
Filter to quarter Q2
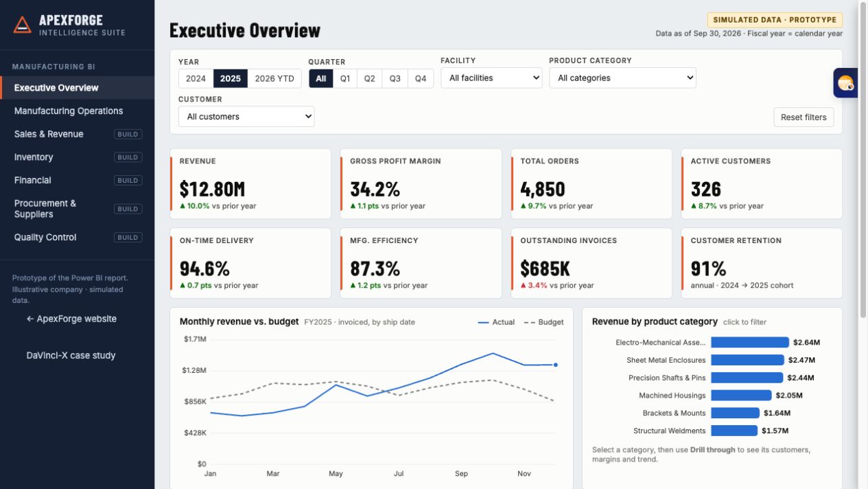coord(370,78)
